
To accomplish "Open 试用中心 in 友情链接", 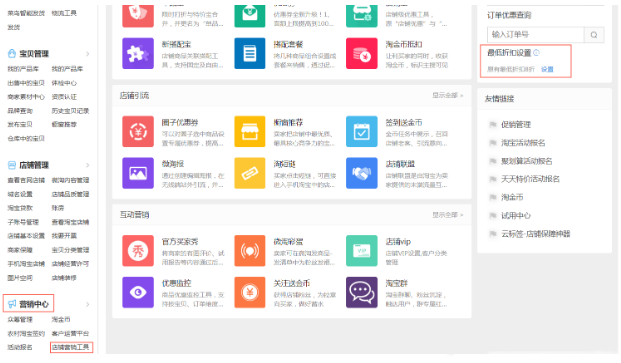I will 516,216.
